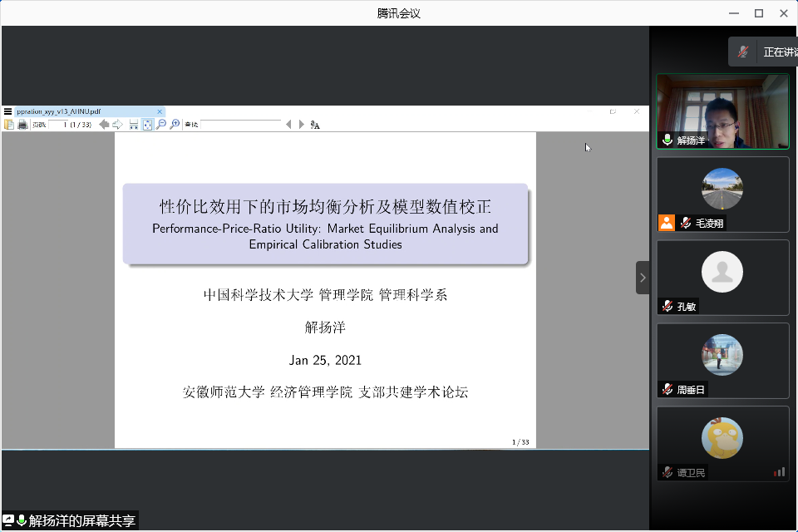Select the fit page icon
The image size is (798, 532).
click(x=147, y=125)
